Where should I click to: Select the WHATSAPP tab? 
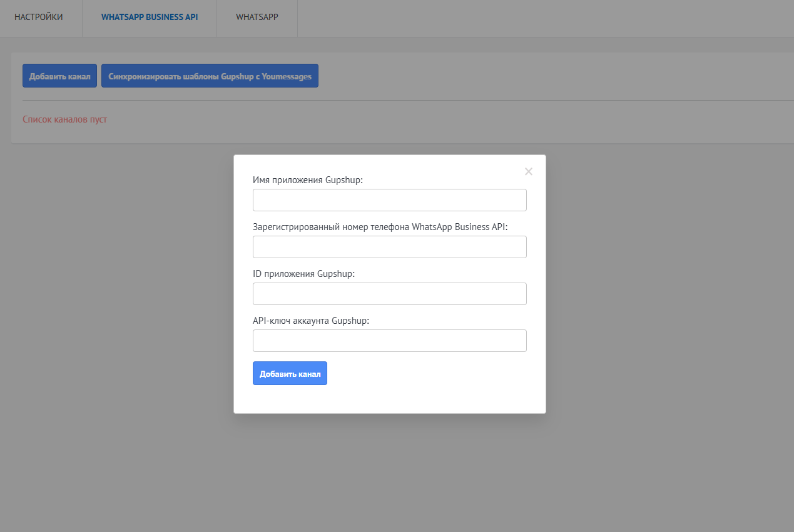pyautogui.click(x=257, y=18)
